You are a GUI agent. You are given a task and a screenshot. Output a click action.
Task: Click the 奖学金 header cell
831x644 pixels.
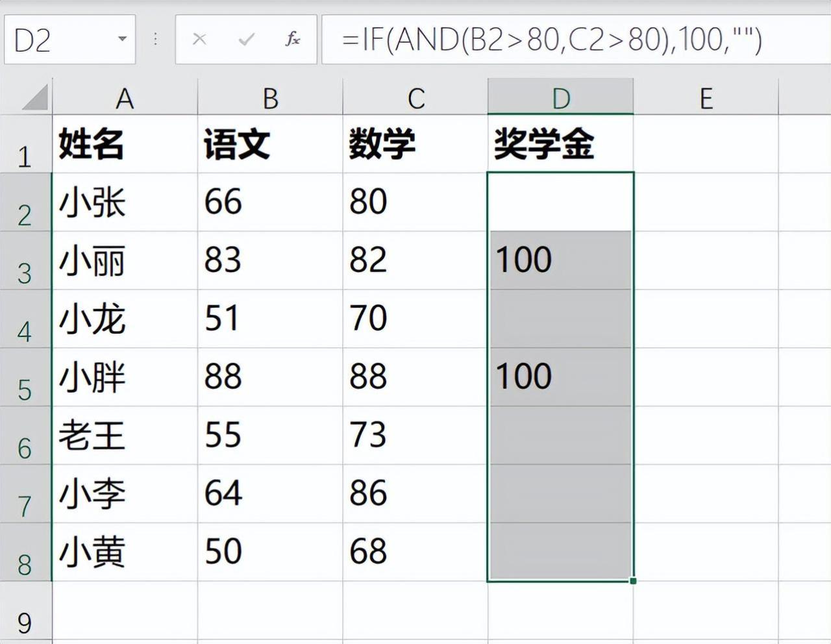[561, 144]
